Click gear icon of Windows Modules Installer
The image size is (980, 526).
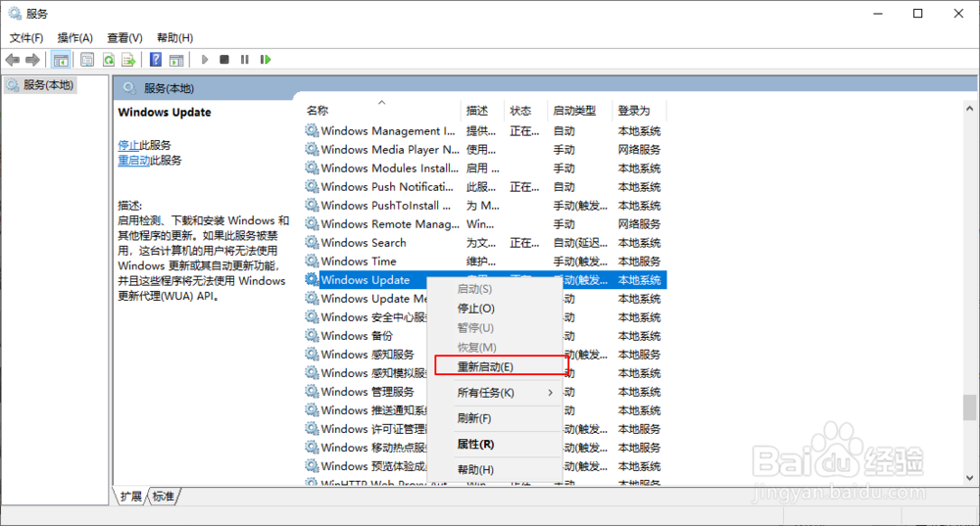[x=312, y=168]
